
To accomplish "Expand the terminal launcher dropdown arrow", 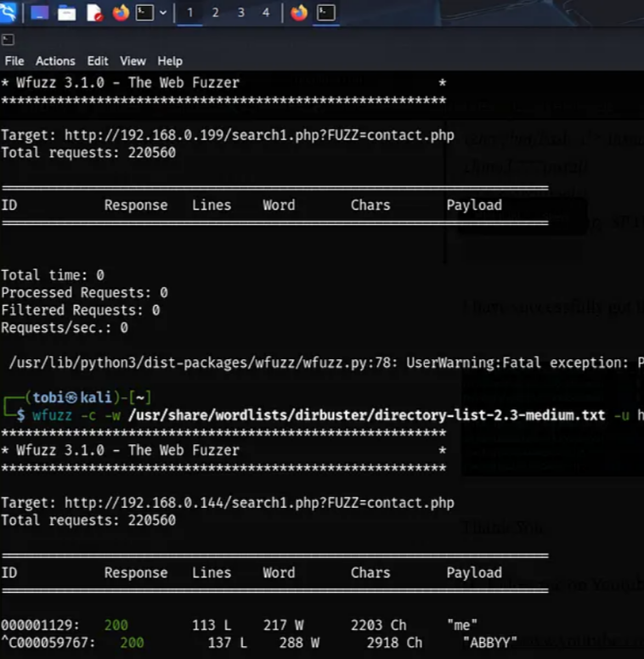I will [163, 13].
